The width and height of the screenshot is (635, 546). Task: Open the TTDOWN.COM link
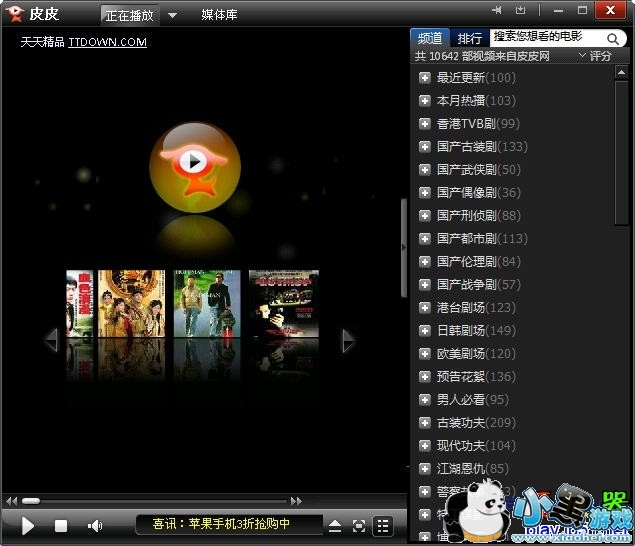coord(107,43)
